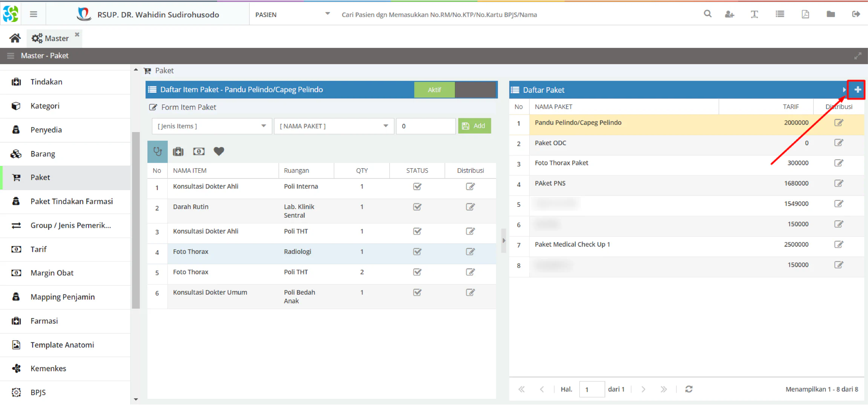Edit distribusi for PAket PNS
Viewport: 868px width, 406px height.
(839, 183)
